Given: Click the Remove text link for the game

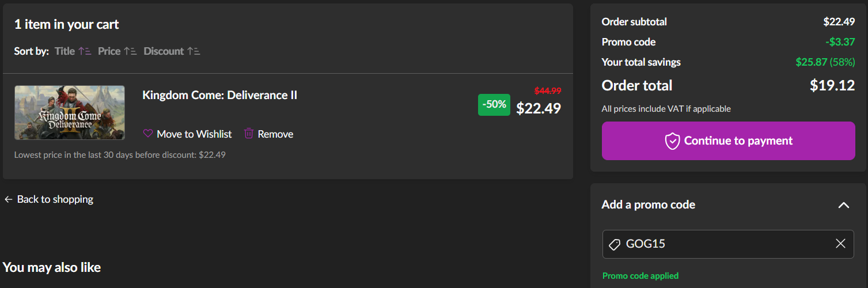Looking at the screenshot, I should [x=275, y=134].
